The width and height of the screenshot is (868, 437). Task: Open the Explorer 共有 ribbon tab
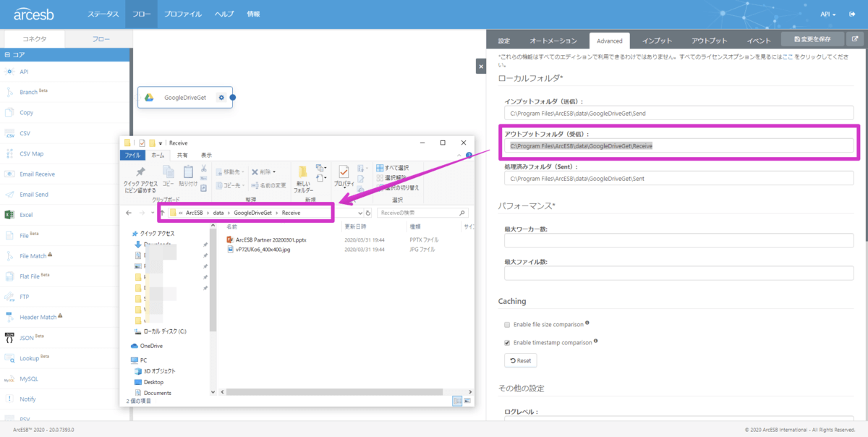tap(182, 155)
